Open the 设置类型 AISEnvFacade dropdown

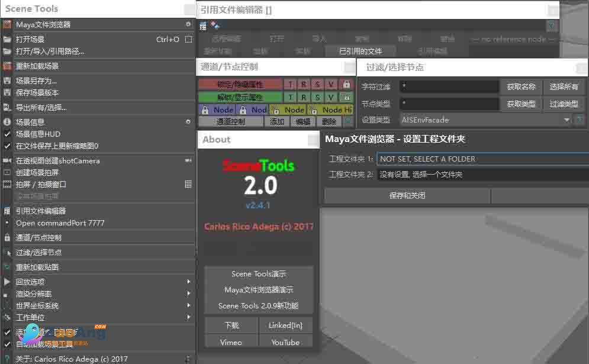[486, 120]
